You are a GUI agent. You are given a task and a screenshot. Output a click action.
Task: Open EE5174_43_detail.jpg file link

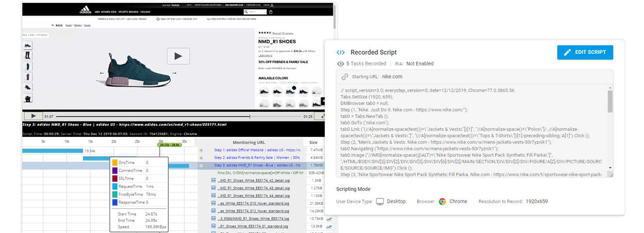click(x=253, y=188)
